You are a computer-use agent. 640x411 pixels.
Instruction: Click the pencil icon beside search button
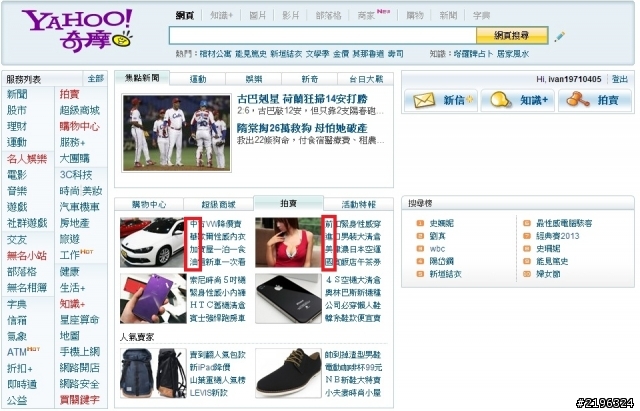(560, 37)
